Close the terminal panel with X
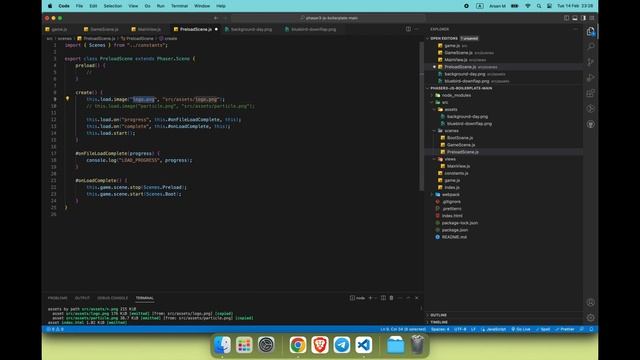The width and height of the screenshot is (640, 360). tap(417, 298)
